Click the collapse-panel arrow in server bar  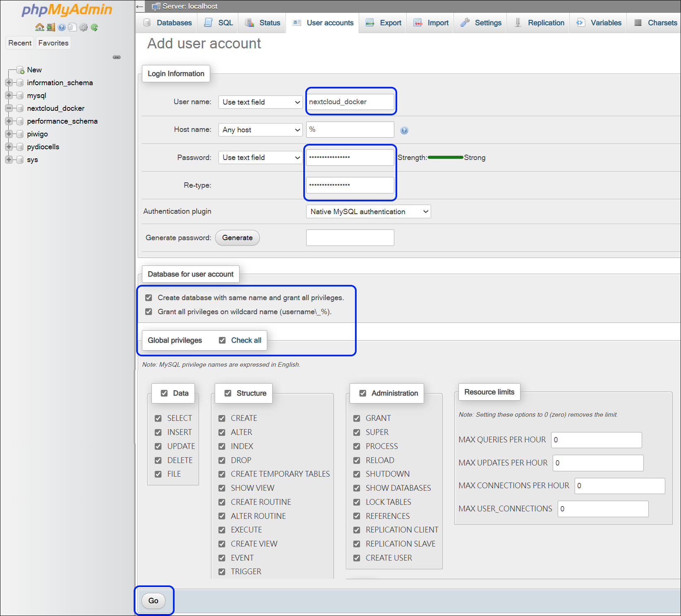140,6
